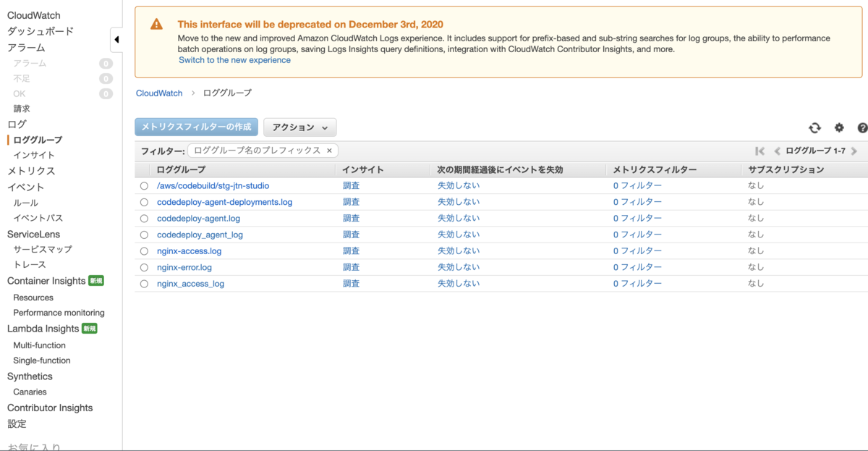Open ServiceLens in the sidebar
The width and height of the screenshot is (868, 451).
click(33, 234)
